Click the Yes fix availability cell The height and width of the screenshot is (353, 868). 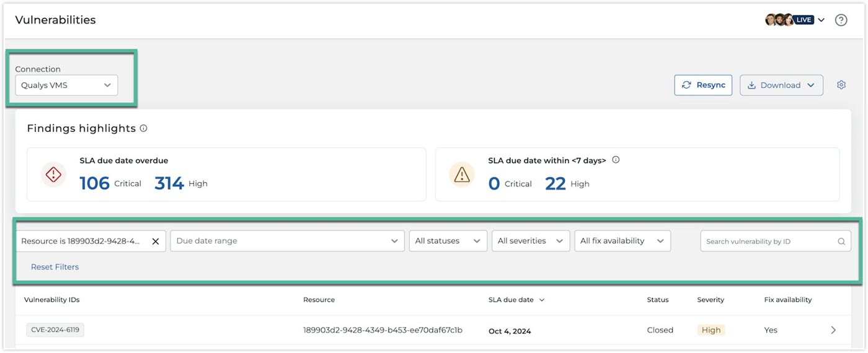point(771,330)
